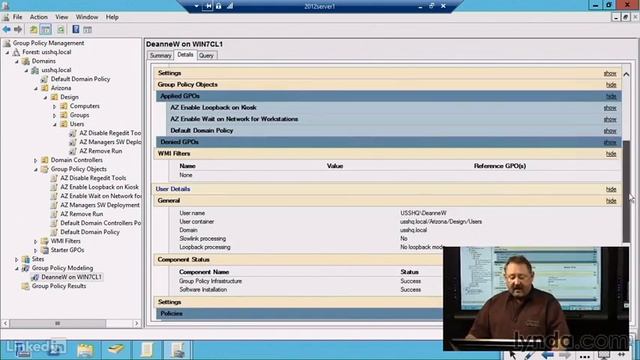Select Group Policy Results node
The width and height of the screenshot is (640, 360).
click(x=59, y=286)
